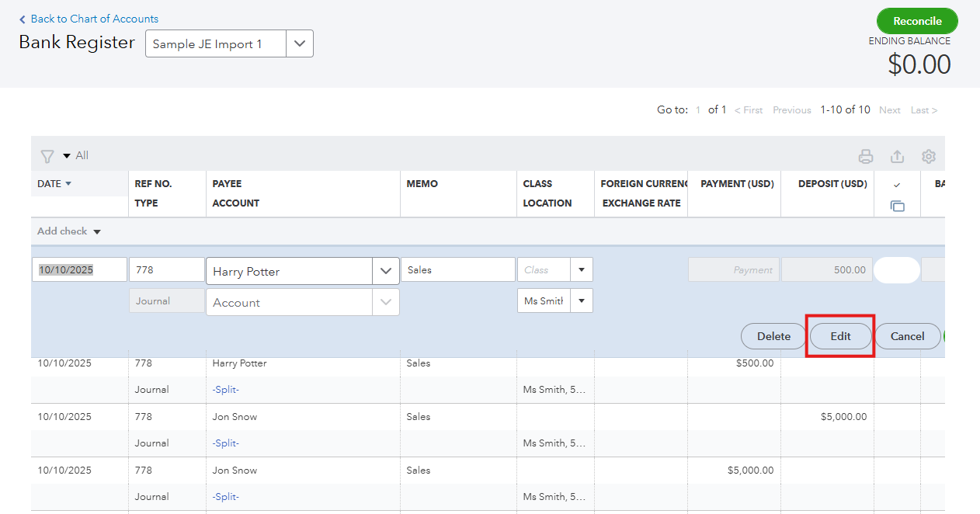Click the reconcile status checkmark header icon
Image resolution: width=980 pixels, height=514 pixels.
897,185
